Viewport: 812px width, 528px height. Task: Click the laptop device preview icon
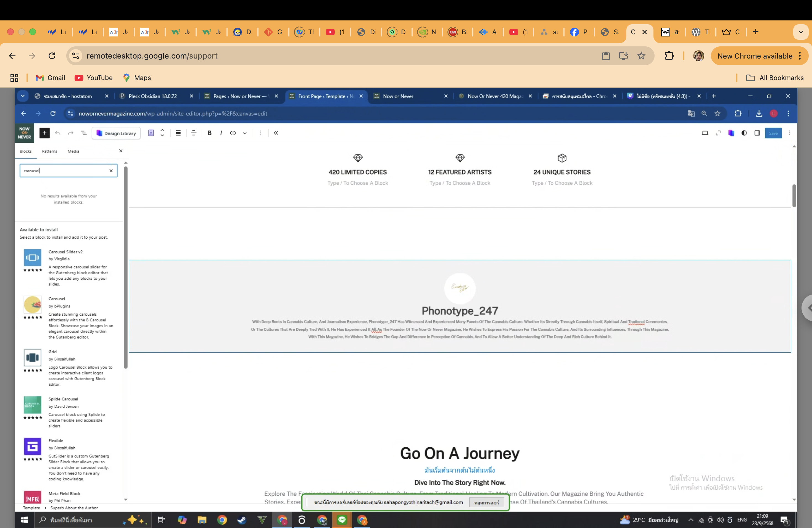(x=705, y=133)
